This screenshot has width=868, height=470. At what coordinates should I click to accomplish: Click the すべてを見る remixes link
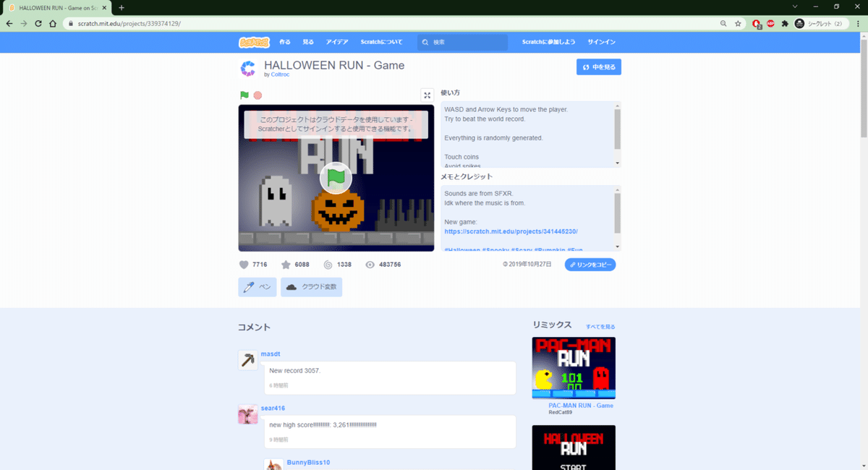pyautogui.click(x=600, y=327)
